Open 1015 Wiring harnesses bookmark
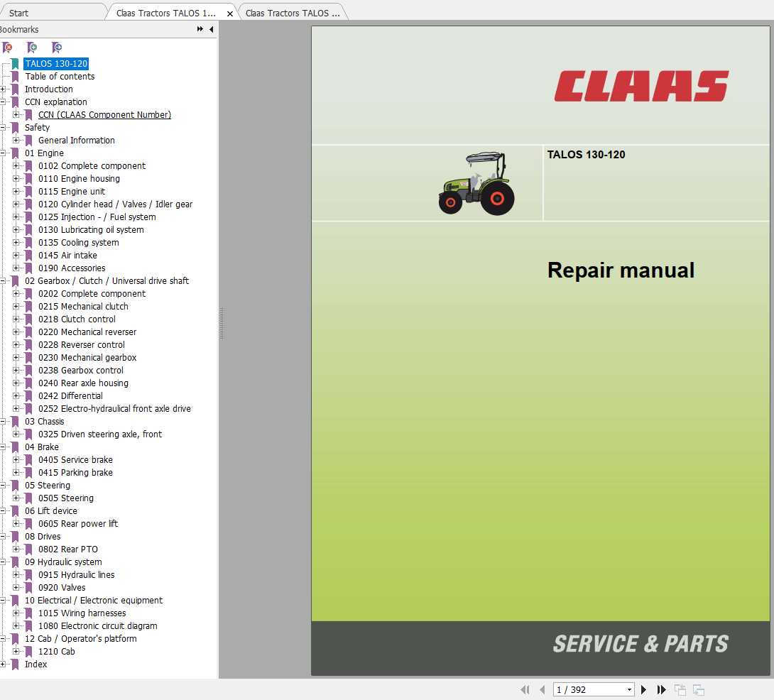 (x=82, y=613)
